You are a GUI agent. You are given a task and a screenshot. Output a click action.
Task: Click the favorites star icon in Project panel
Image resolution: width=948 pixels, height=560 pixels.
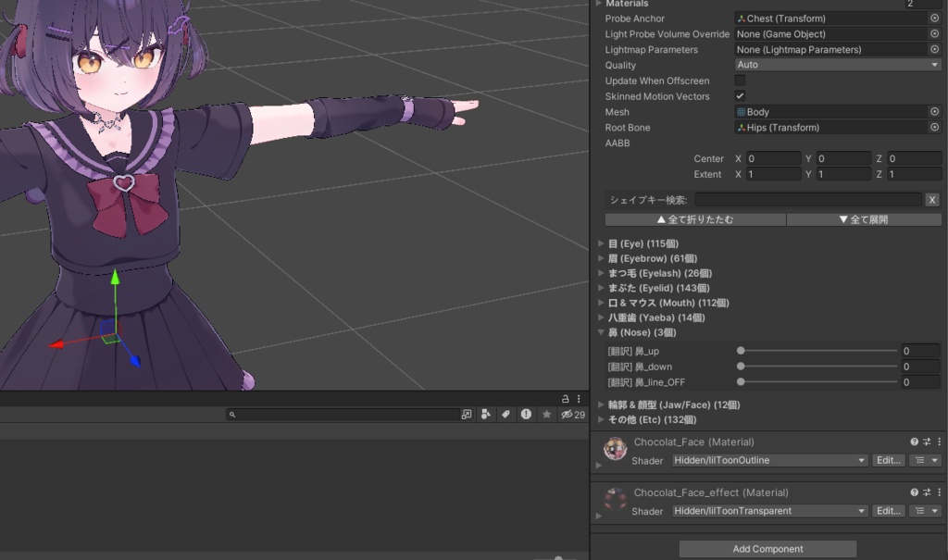pyautogui.click(x=546, y=415)
